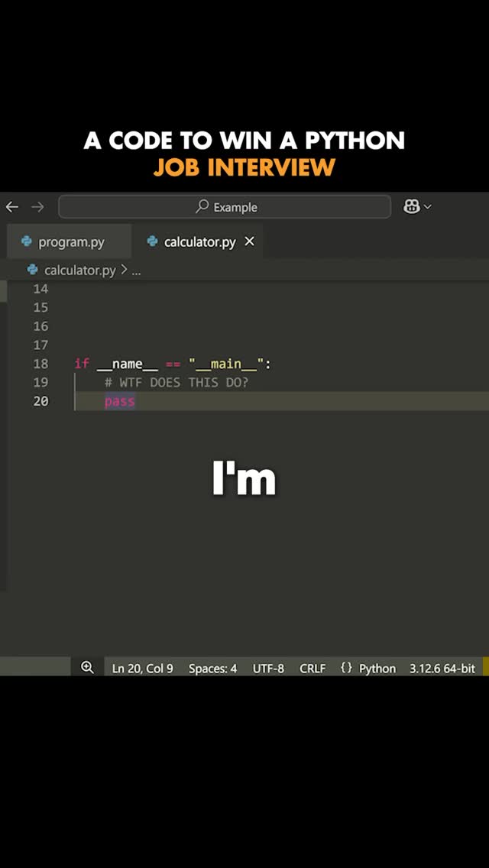Change indentation via Spaces: 4

pos(212,669)
